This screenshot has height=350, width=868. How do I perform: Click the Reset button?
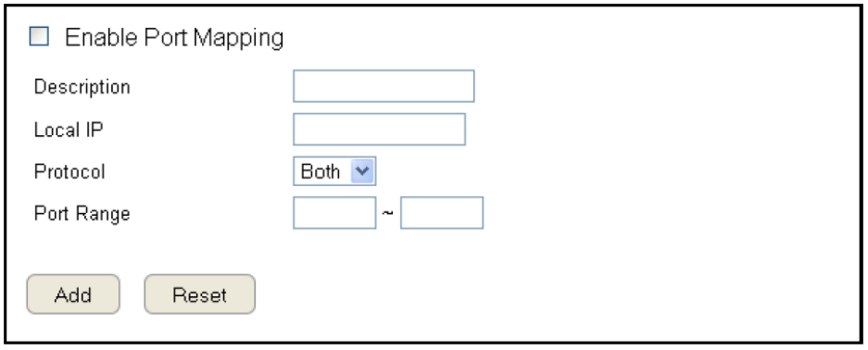pos(200,294)
